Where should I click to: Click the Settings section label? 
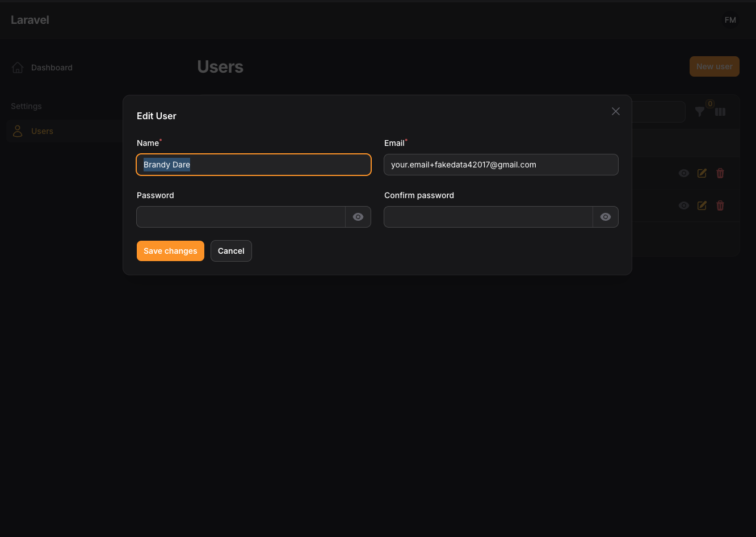pyautogui.click(x=26, y=106)
